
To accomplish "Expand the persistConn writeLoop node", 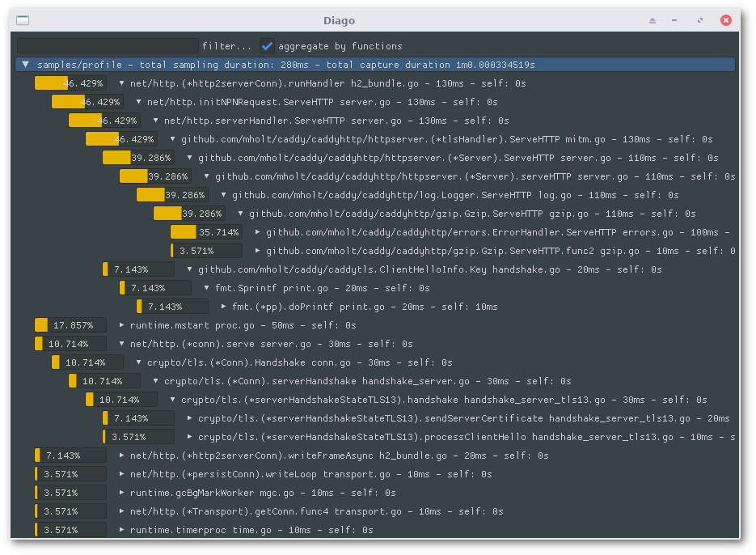I will click(x=121, y=474).
